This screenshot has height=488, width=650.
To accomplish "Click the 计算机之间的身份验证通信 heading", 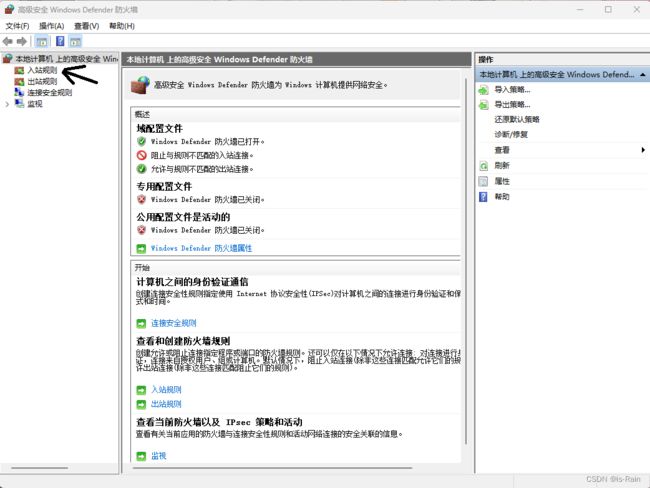I will click(x=192, y=282).
